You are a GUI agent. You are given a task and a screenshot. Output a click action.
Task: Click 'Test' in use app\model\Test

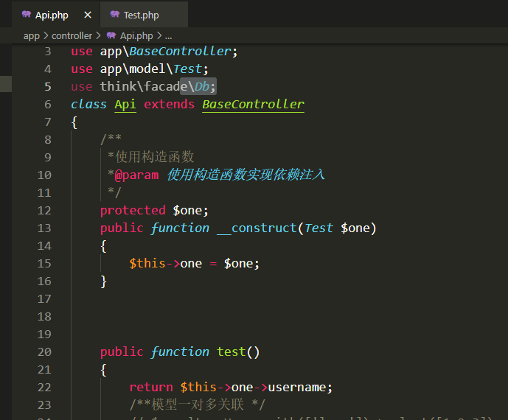coord(187,69)
